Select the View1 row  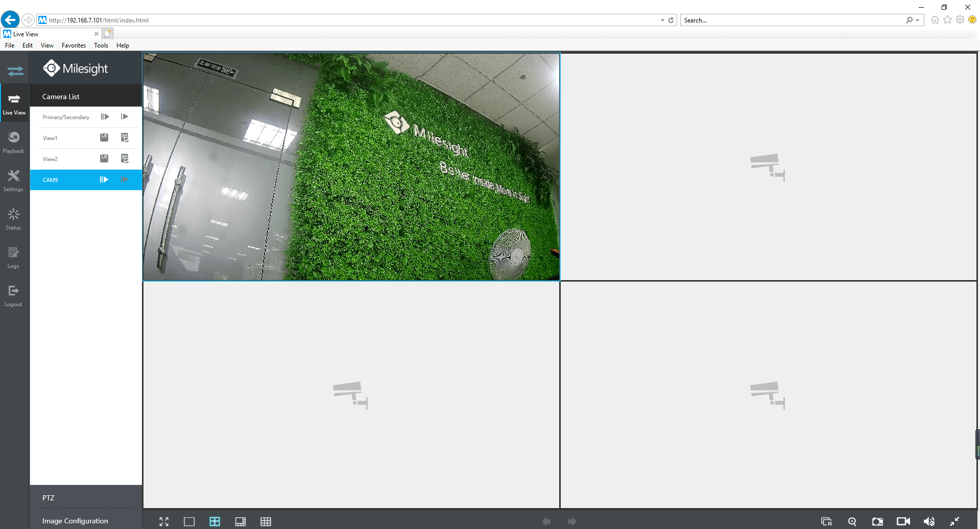86,138
